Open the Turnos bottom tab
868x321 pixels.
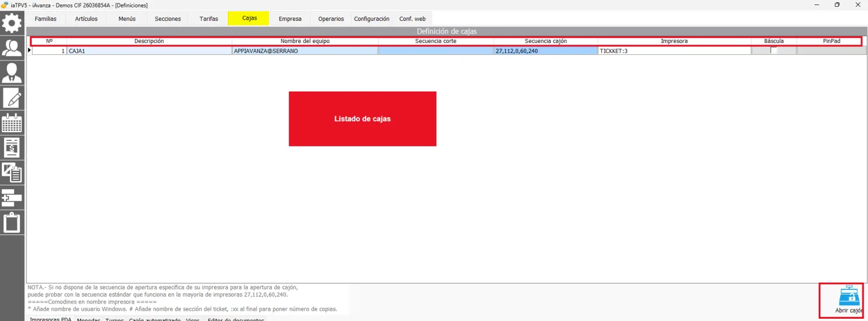tap(114, 319)
